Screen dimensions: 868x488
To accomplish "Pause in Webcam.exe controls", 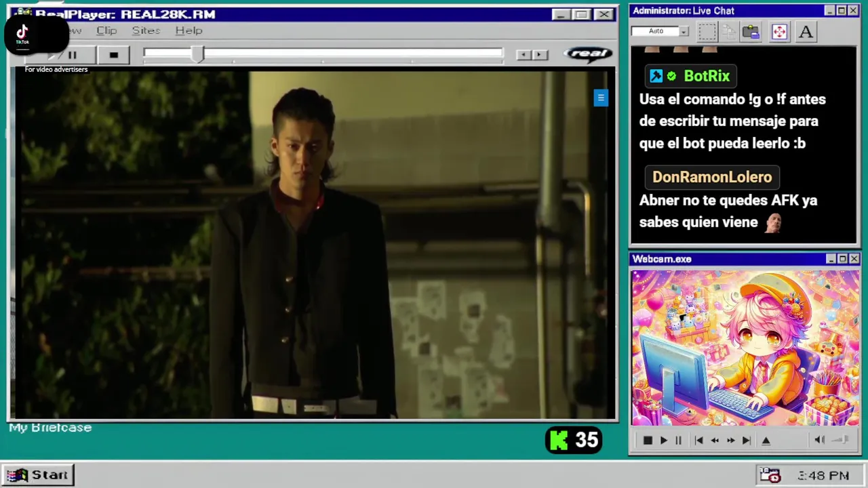I will tap(678, 441).
